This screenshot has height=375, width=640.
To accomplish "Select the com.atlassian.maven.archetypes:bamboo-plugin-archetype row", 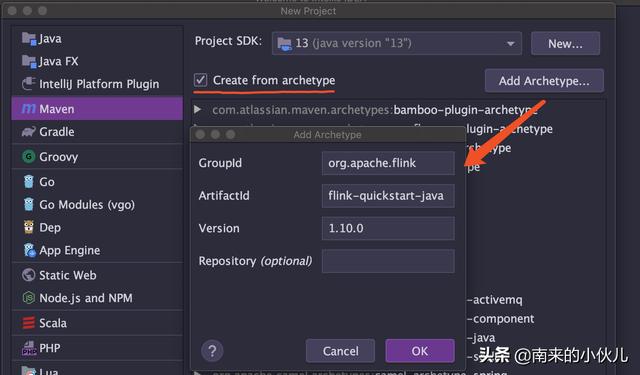I will [398, 110].
